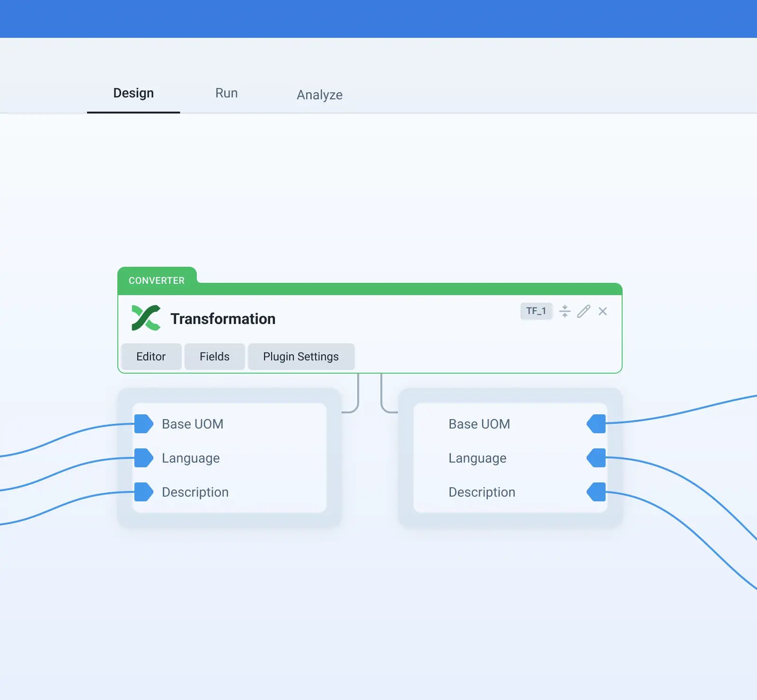Edit the Transformation node with the pencil icon
The width and height of the screenshot is (757, 700).
coord(584,311)
